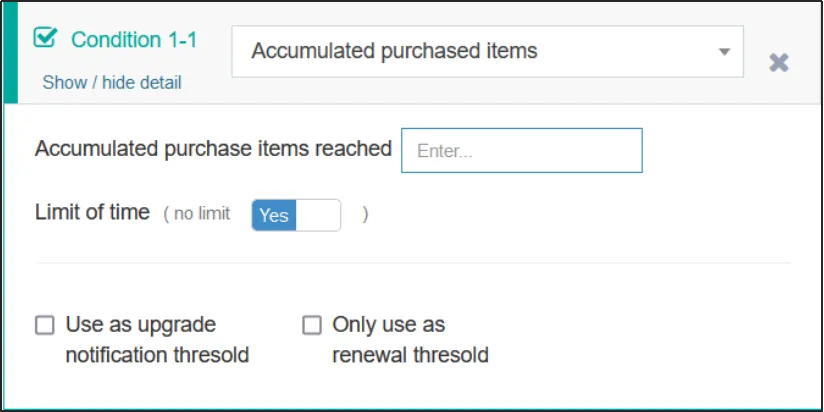The height and width of the screenshot is (412, 824).
Task: Click 'Only use as renewal thresold' label text
Action: click(x=410, y=340)
